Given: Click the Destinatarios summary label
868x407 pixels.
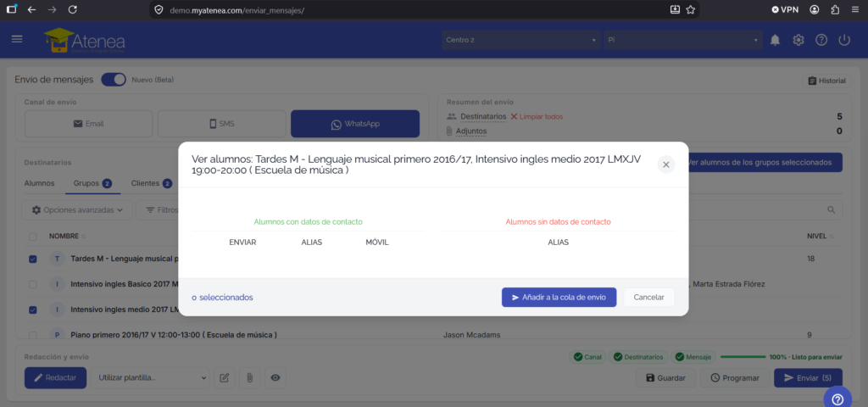Looking at the screenshot, I should click(x=483, y=116).
